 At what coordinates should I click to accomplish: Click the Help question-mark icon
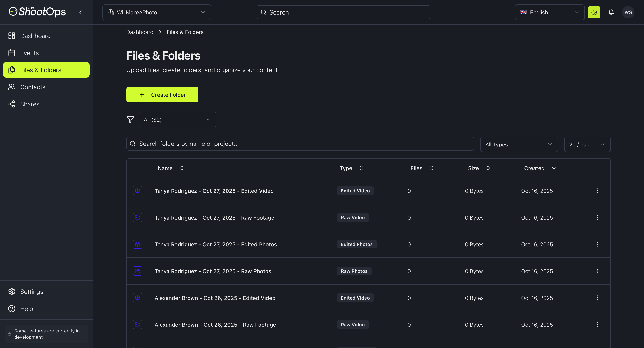12,309
